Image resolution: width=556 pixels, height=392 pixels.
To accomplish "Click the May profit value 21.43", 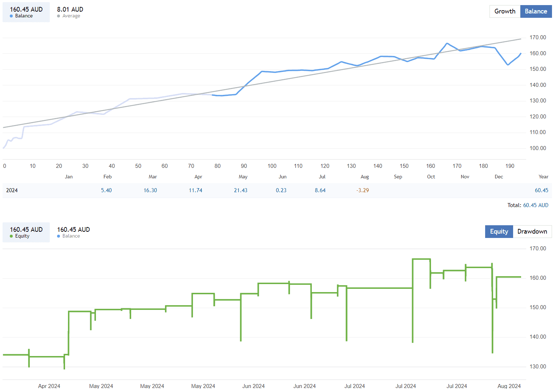I will (x=240, y=190).
